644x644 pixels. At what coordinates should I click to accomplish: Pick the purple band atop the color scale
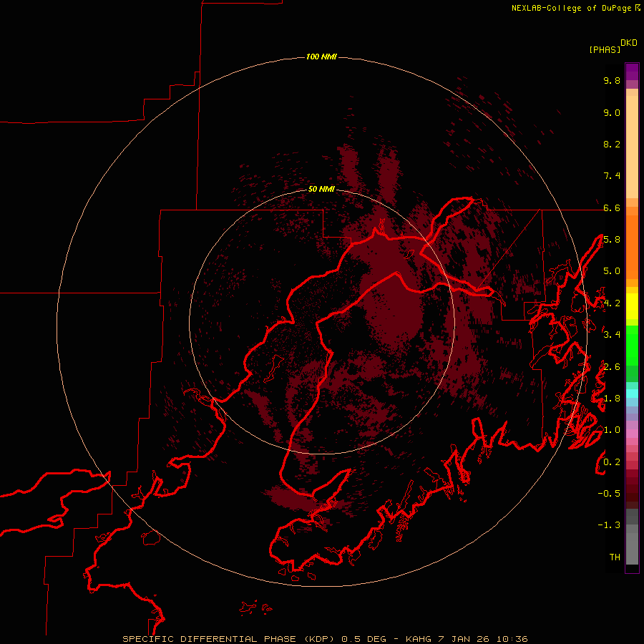tap(632, 72)
